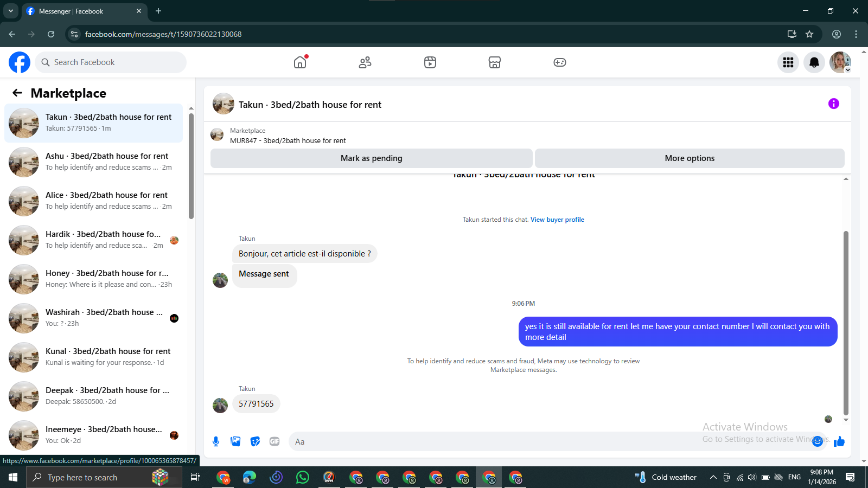Select the Kunal conversation
Image resolution: width=868 pixels, height=488 pixels.
(x=94, y=357)
